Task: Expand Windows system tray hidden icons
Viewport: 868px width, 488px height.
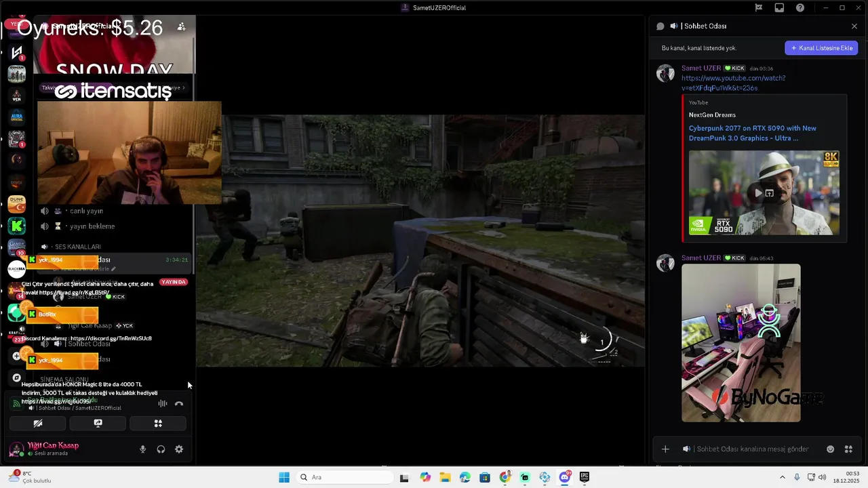Action: coord(783,477)
